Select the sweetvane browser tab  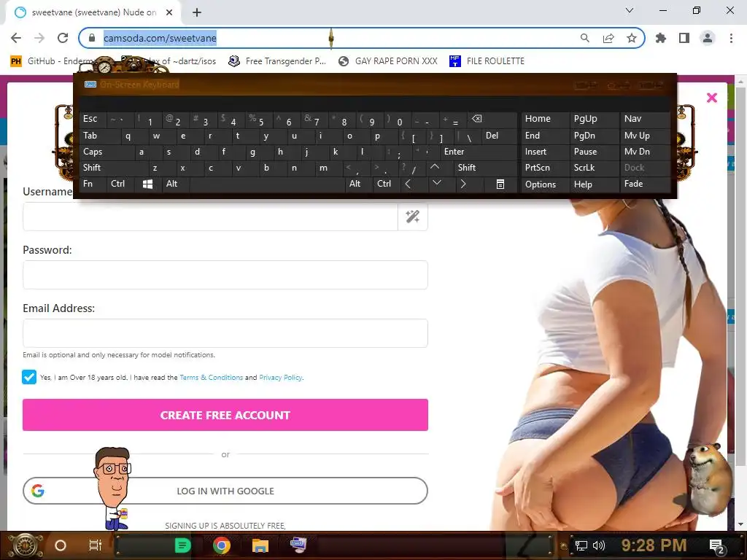pyautogui.click(x=93, y=12)
